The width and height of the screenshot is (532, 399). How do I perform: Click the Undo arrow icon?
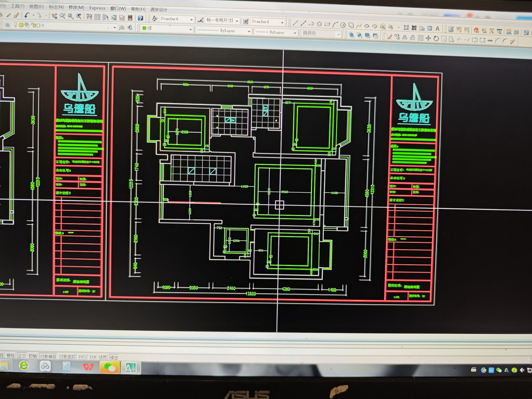pos(27,15)
